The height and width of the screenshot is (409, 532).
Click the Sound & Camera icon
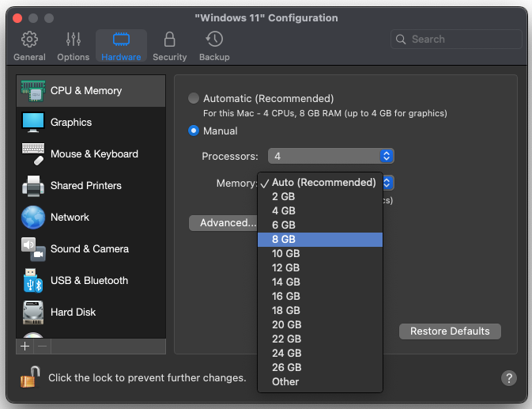click(x=33, y=248)
